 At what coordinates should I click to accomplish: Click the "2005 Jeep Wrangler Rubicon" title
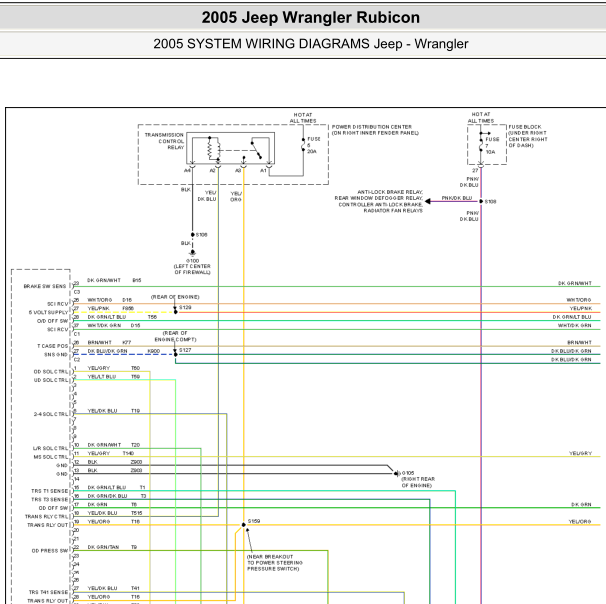pyautogui.click(x=310, y=17)
